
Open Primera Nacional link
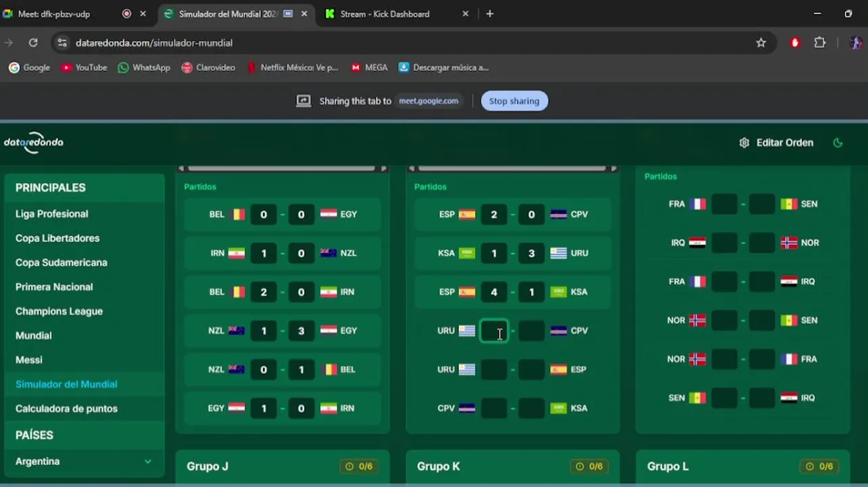click(x=54, y=287)
